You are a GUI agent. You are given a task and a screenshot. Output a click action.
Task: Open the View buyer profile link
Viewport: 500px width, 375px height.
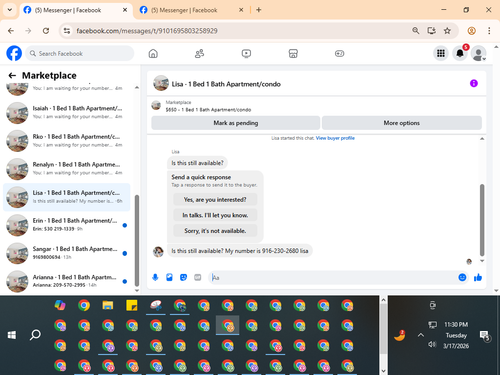[x=335, y=138]
